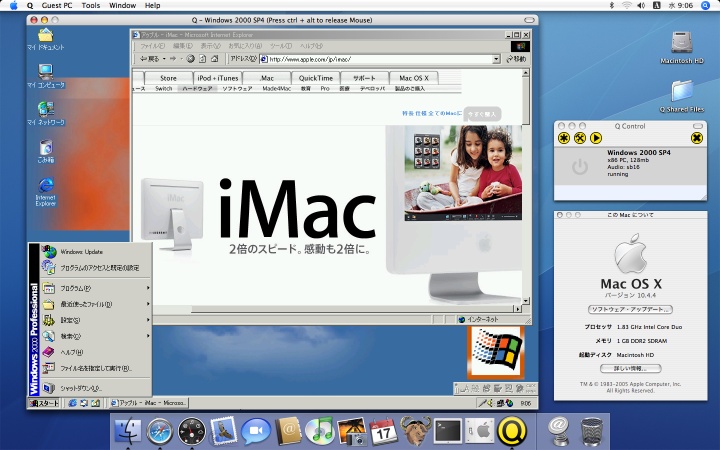Click the speaker icon in Windows tray
This screenshot has width=720, height=450.
[490, 403]
